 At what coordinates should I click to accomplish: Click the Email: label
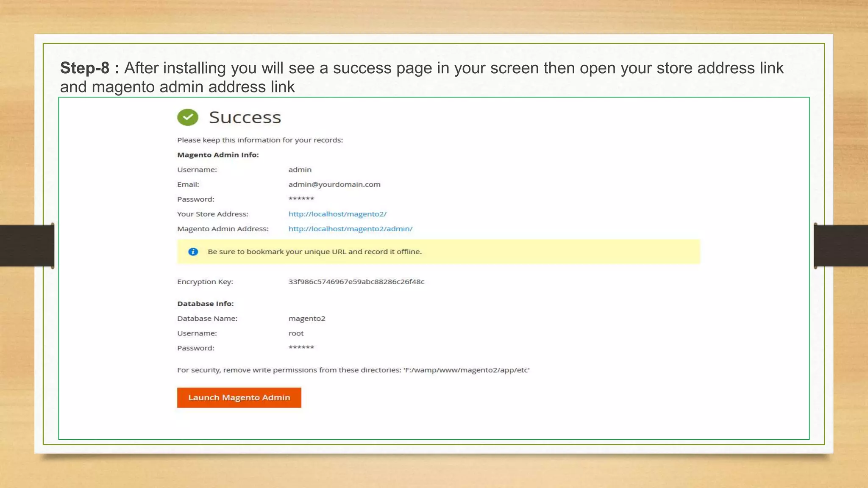click(x=188, y=184)
